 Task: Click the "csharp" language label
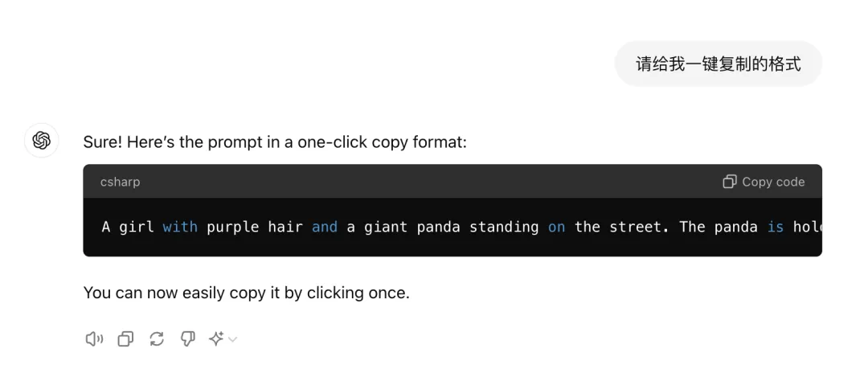tap(120, 182)
